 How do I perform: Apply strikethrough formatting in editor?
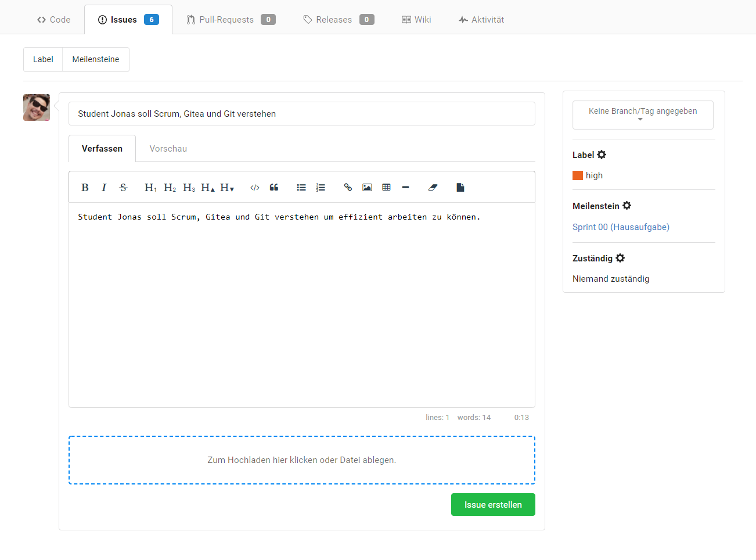click(x=123, y=188)
